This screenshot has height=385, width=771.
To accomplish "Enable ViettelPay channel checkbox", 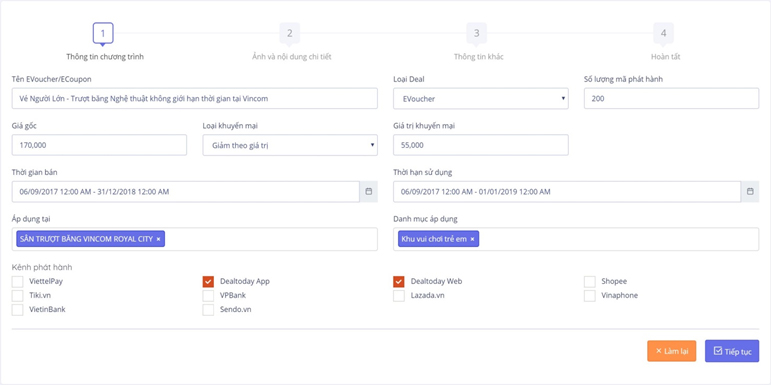I will [18, 282].
